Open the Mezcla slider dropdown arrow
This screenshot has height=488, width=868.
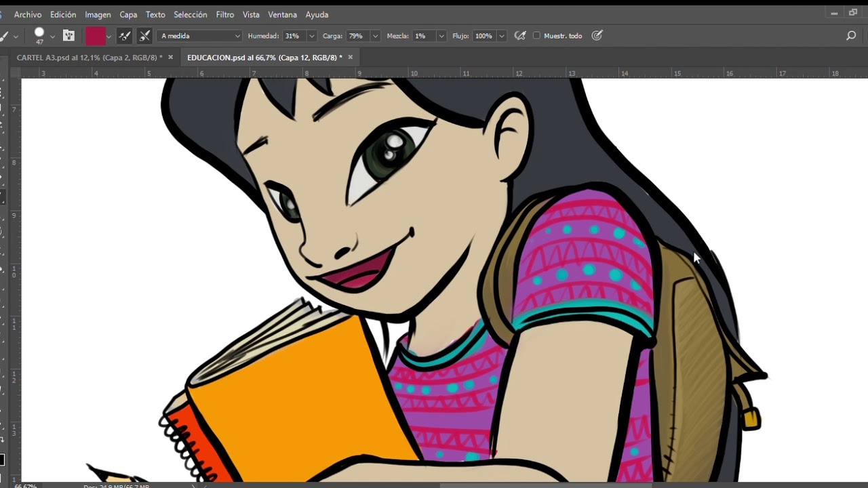(442, 36)
